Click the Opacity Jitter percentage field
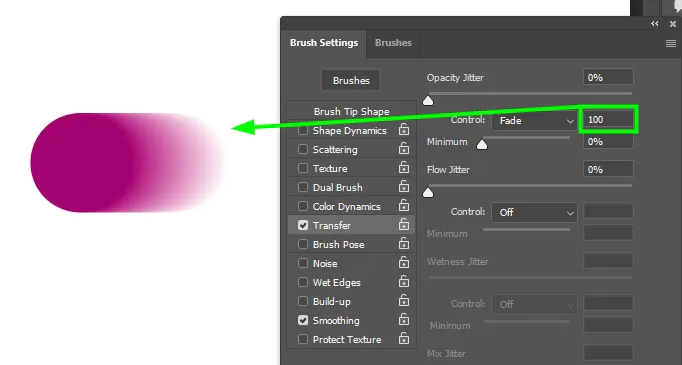The image size is (682, 365). pos(608,77)
